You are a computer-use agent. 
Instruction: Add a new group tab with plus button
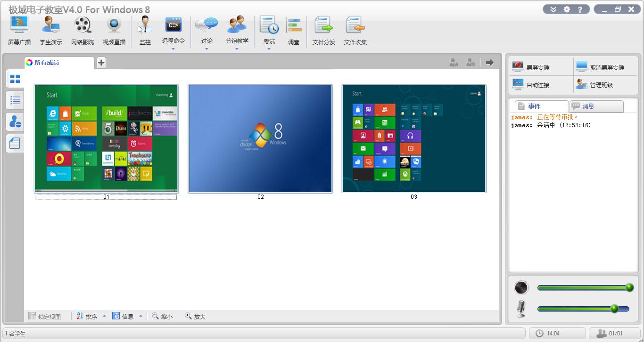[x=101, y=63]
